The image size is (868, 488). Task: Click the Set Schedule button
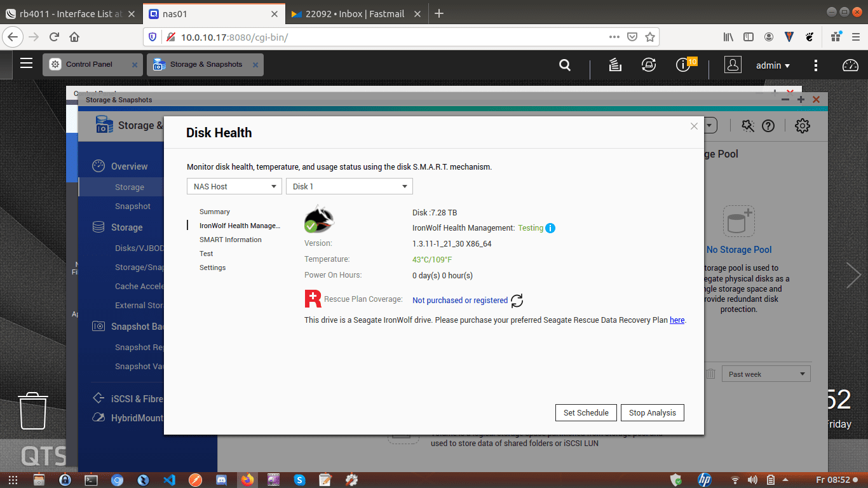pyautogui.click(x=586, y=412)
